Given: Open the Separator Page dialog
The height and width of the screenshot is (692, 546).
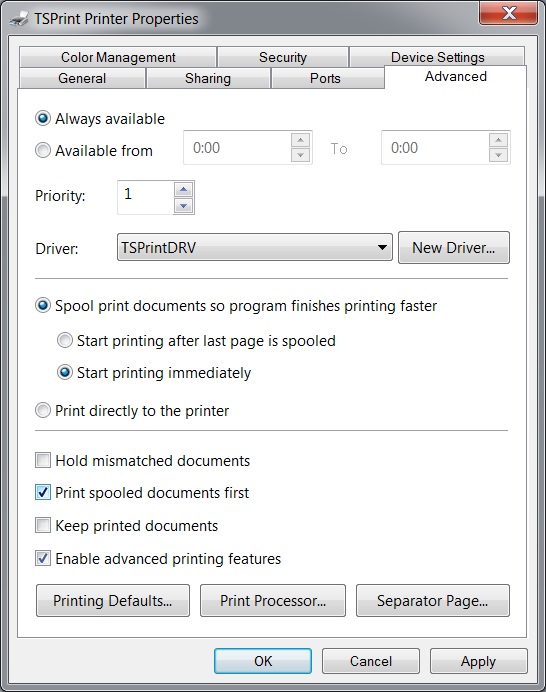Looking at the screenshot, I should tap(433, 601).
